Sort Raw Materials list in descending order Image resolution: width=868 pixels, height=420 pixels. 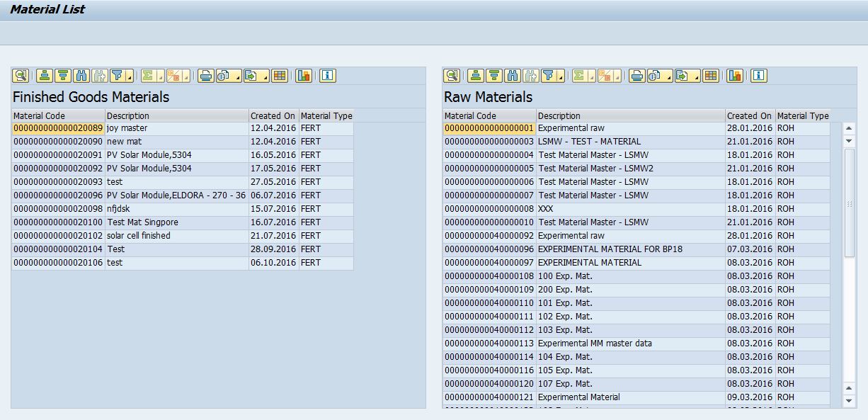[x=493, y=76]
